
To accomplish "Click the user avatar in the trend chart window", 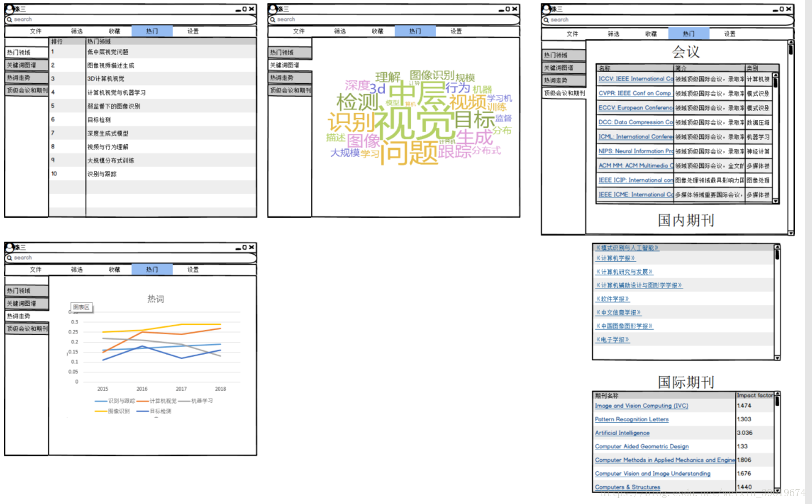I will click(x=9, y=246).
